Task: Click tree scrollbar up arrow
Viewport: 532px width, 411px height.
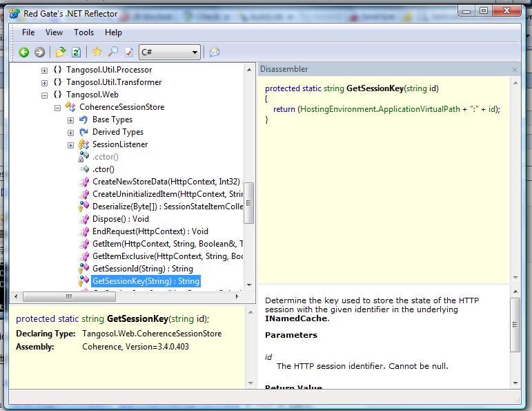Action: tap(249, 70)
